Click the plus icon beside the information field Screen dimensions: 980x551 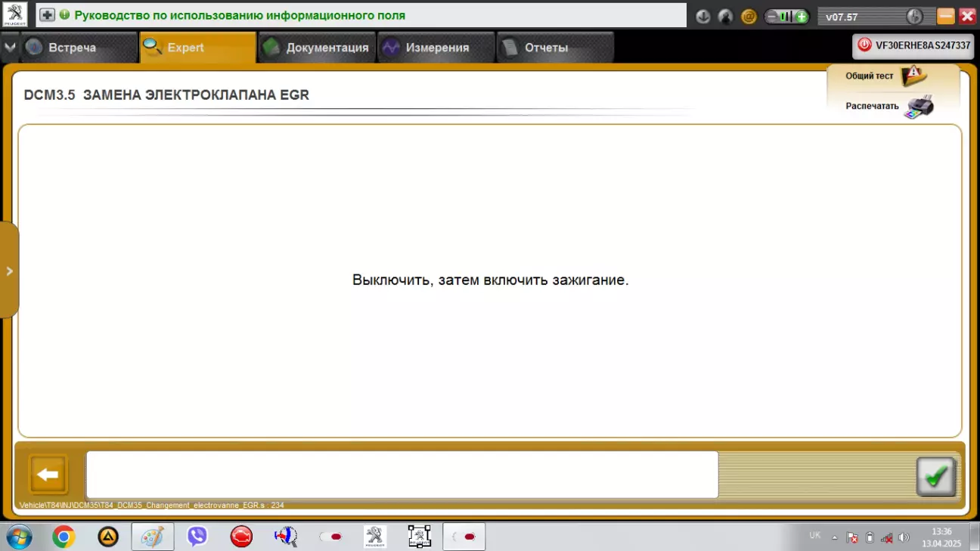click(47, 15)
